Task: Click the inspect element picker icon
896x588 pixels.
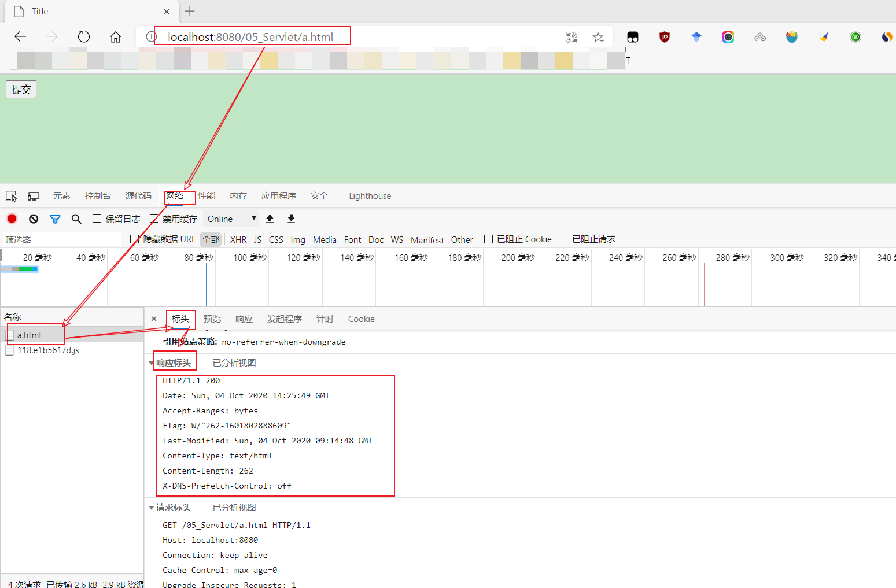Action: point(11,196)
